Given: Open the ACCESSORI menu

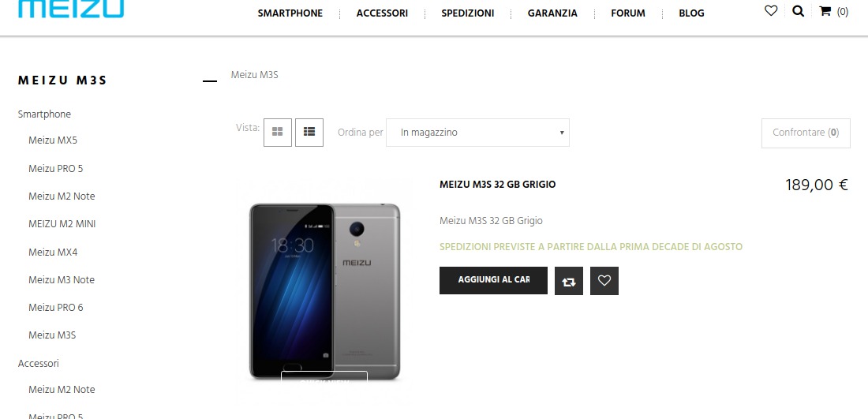Looking at the screenshot, I should click(382, 13).
